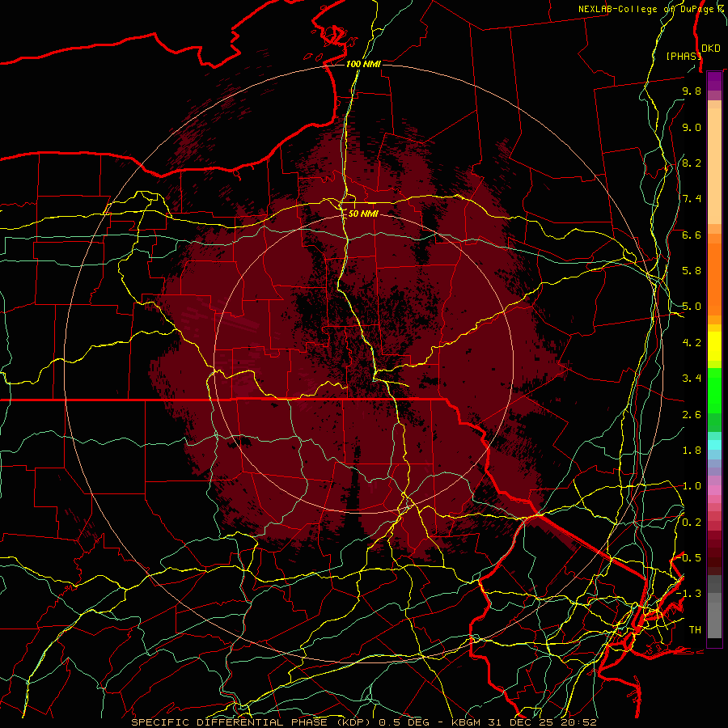
Task: Select the 3.4 scale label
Action: point(692,379)
